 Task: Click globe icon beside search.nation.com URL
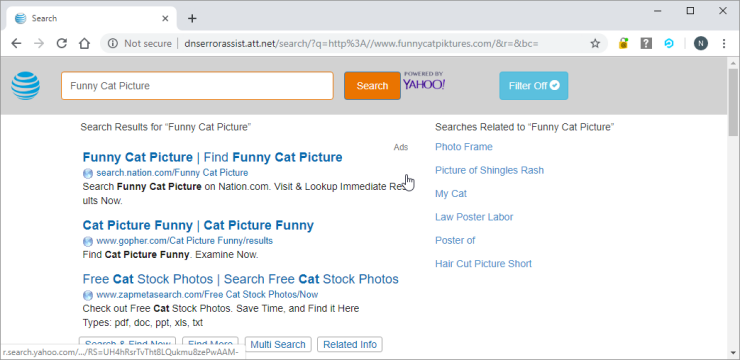click(x=88, y=173)
